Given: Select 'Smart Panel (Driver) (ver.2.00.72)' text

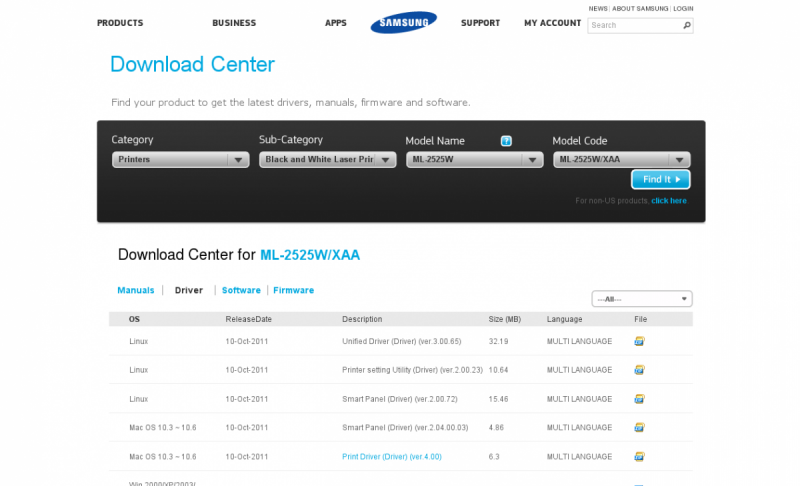Looking at the screenshot, I should (x=399, y=399).
